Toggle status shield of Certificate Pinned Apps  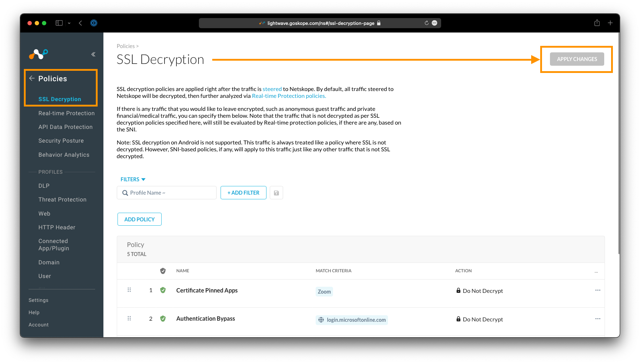click(x=163, y=290)
